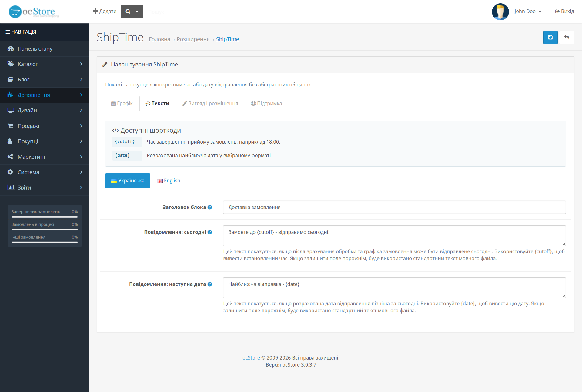Open the Вигляд і розміщення tab
This screenshot has width=582, height=392.
210,104
